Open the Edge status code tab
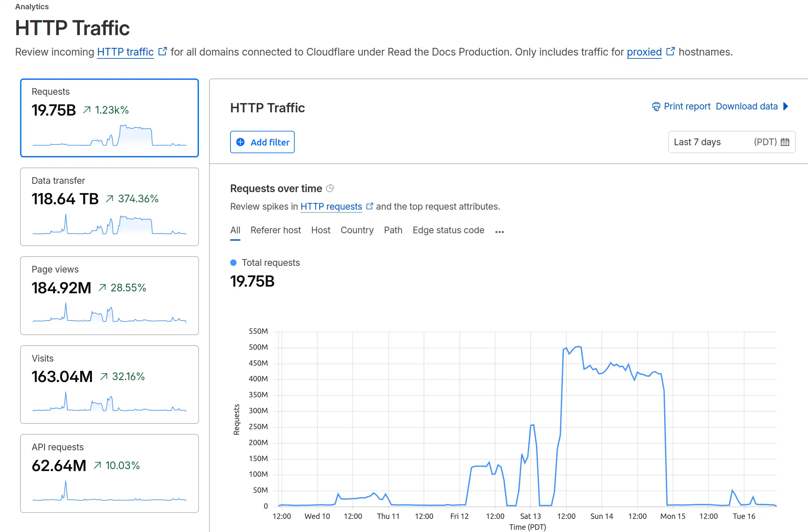Image resolution: width=808 pixels, height=532 pixels. click(448, 230)
